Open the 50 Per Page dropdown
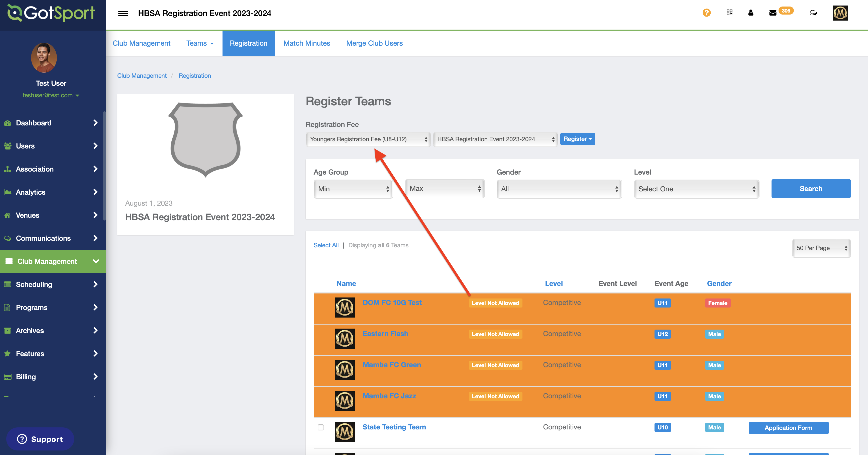This screenshot has width=868, height=455. tap(821, 248)
